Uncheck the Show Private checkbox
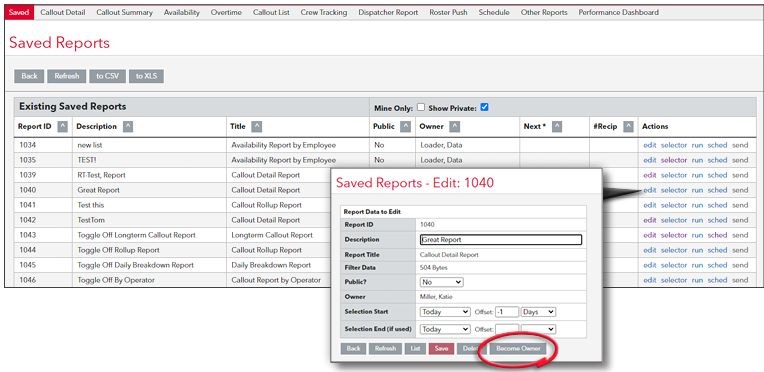Viewport: 764px width, 372px height. coord(484,107)
